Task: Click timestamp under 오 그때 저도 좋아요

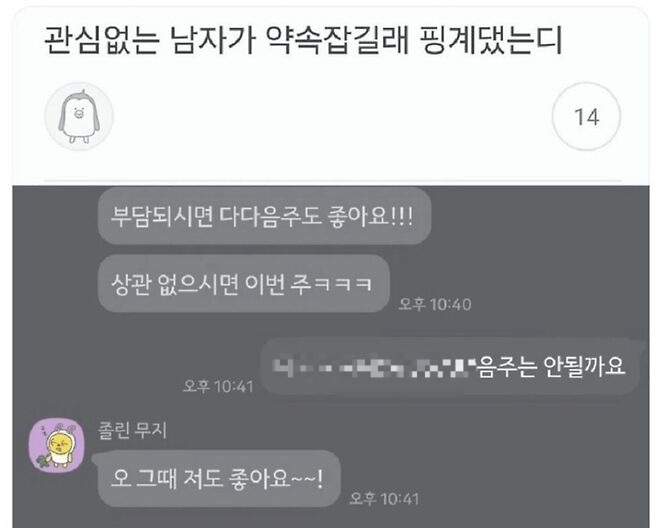Action: click(384, 499)
